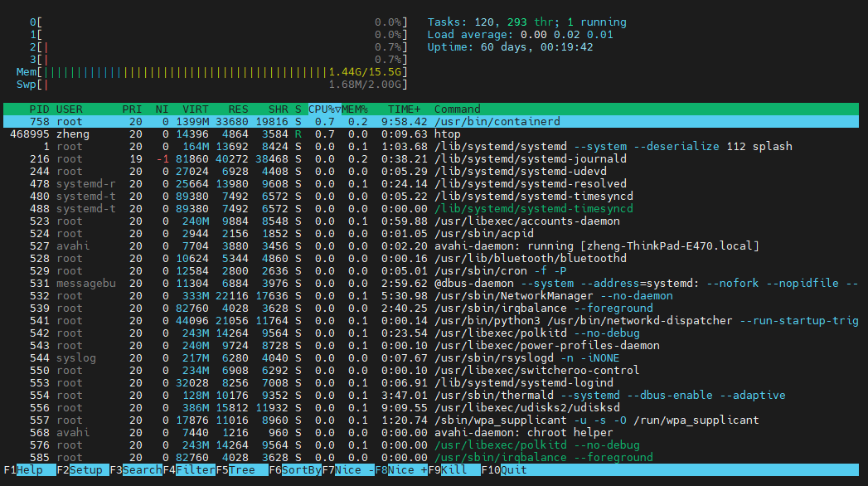This screenshot has height=486, width=868.
Task: Click the Command column header
Action: coord(458,109)
